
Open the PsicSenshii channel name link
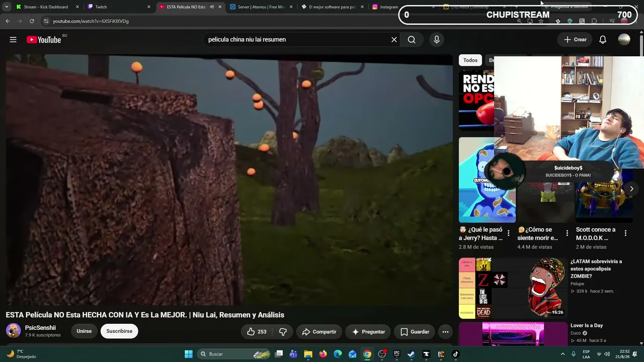[x=40, y=328]
